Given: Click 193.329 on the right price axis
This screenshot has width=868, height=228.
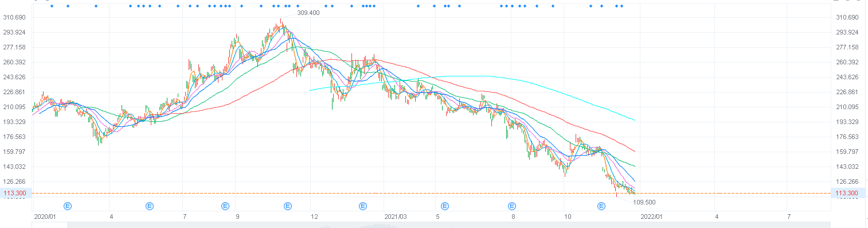Looking at the screenshot, I should pos(847,122).
